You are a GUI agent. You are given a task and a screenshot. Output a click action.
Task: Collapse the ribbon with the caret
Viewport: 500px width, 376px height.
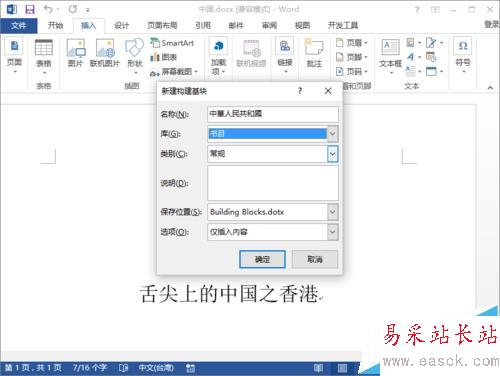point(490,88)
